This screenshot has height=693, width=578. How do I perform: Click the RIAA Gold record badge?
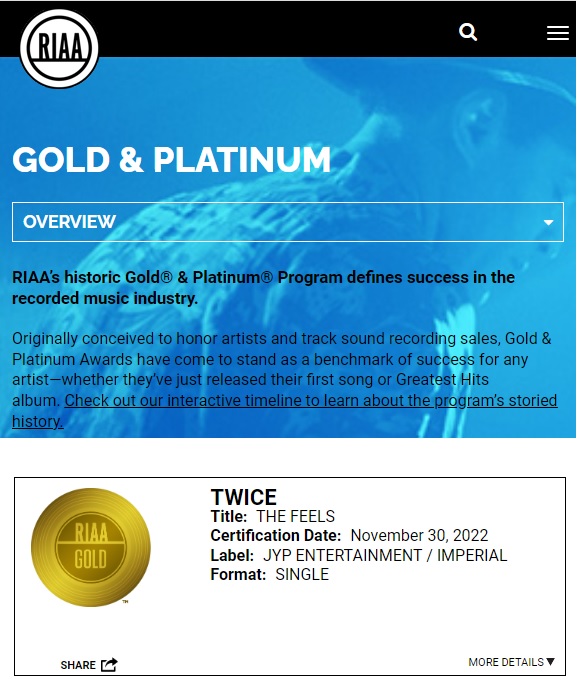91,547
